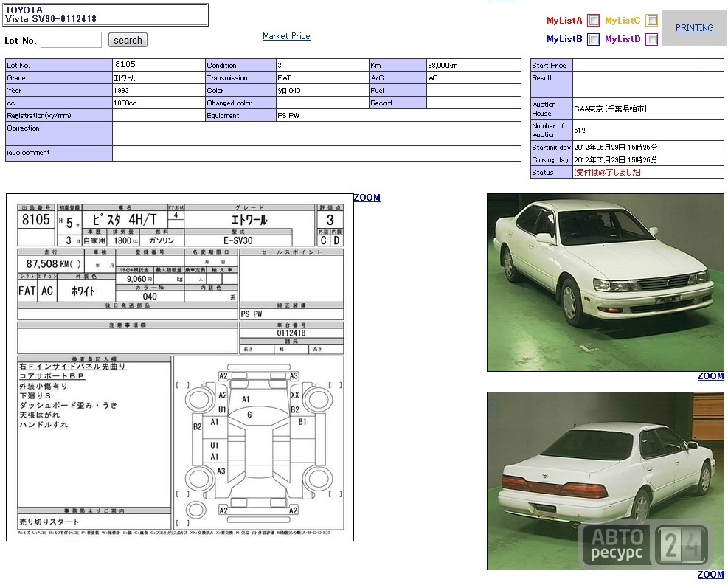The width and height of the screenshot is (728, 585).
Task: Select the Vista SV30-0112418 title text
Action: (51, 19)
